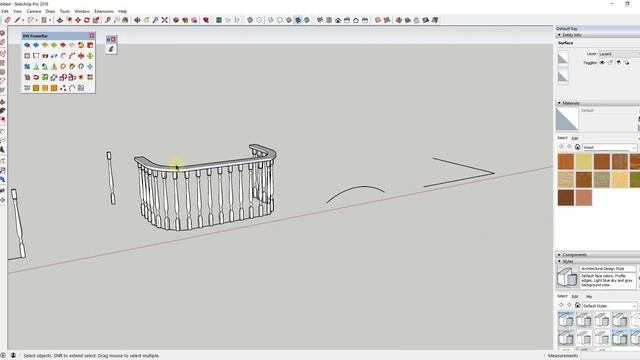Open the Help menu
The height and width of the screenshot is (360, 640).
pyautogui.click(x=122, y=11)
